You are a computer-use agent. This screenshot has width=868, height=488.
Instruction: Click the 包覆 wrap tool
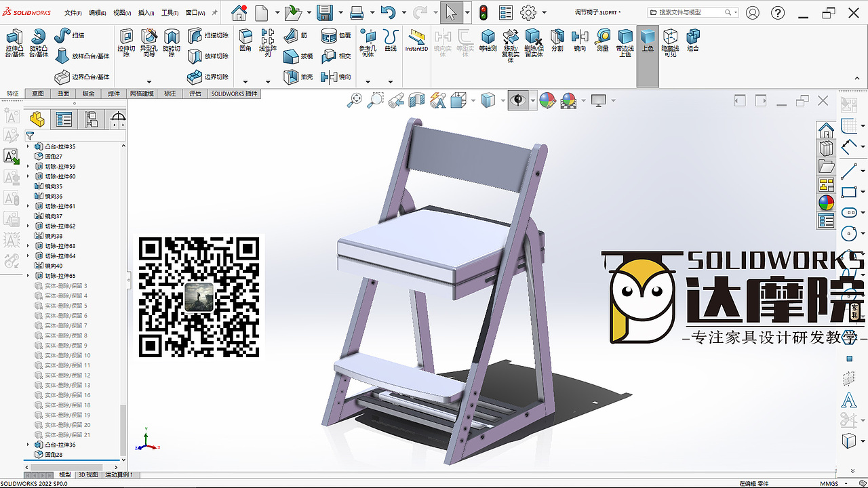pyautogui.click(x=336, y=35)
